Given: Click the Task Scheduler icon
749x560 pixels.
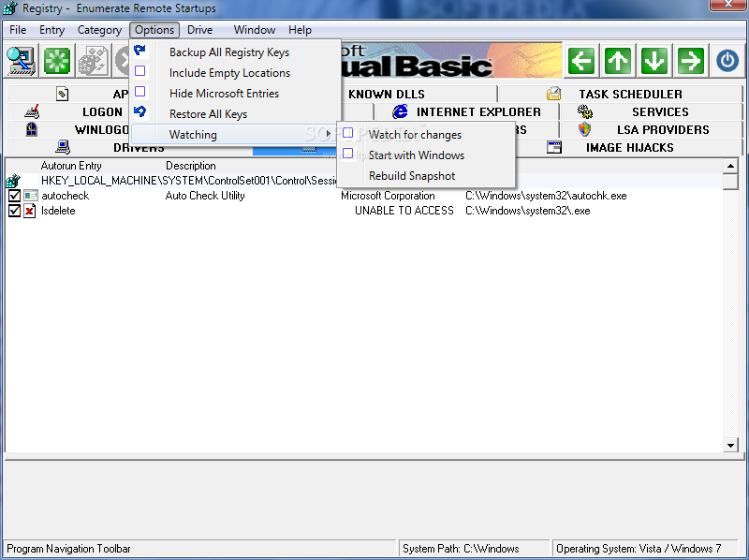Looking at the screenshot, I should (553, 93).
